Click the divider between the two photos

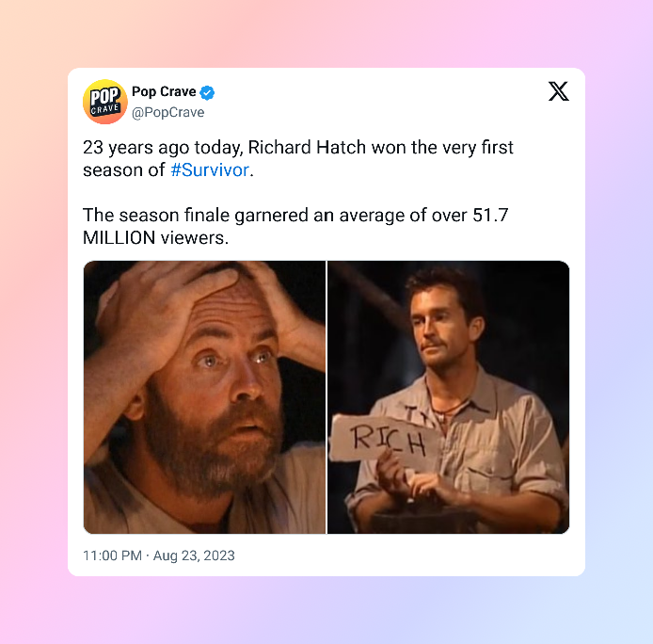point(326,397)
